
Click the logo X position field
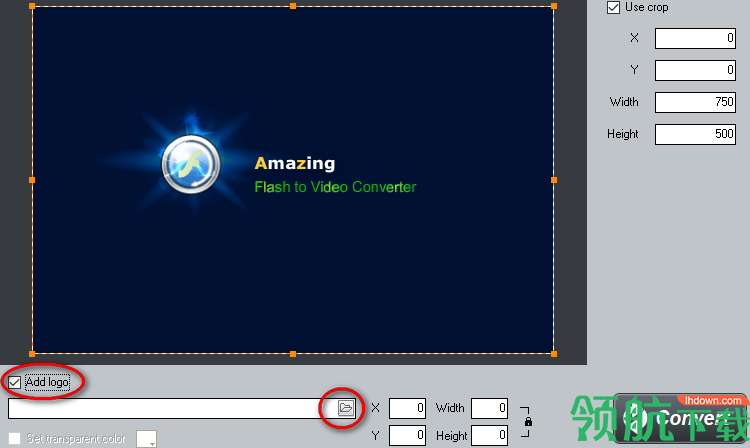(x=407, y=408)
